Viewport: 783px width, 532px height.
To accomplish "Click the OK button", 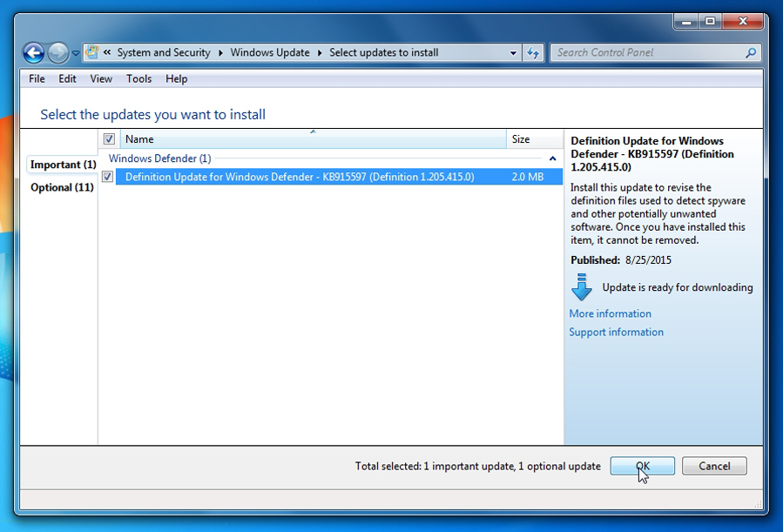I will coord(642,466).
